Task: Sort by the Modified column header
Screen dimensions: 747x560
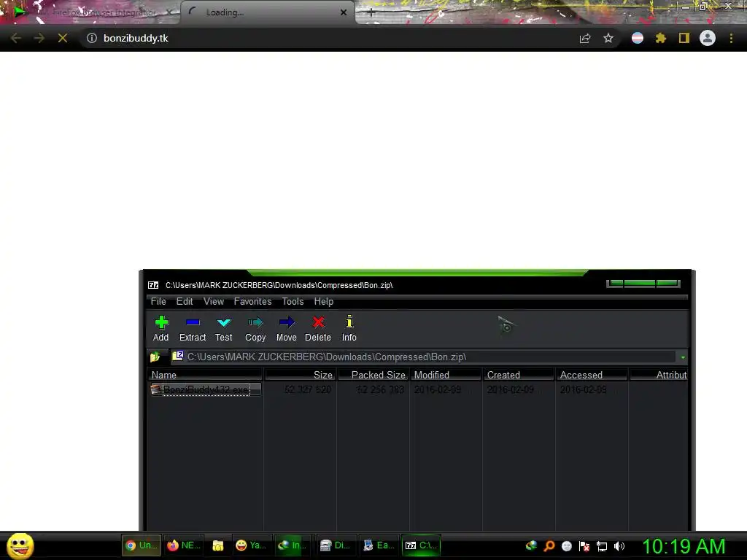Action: (446, 375)
